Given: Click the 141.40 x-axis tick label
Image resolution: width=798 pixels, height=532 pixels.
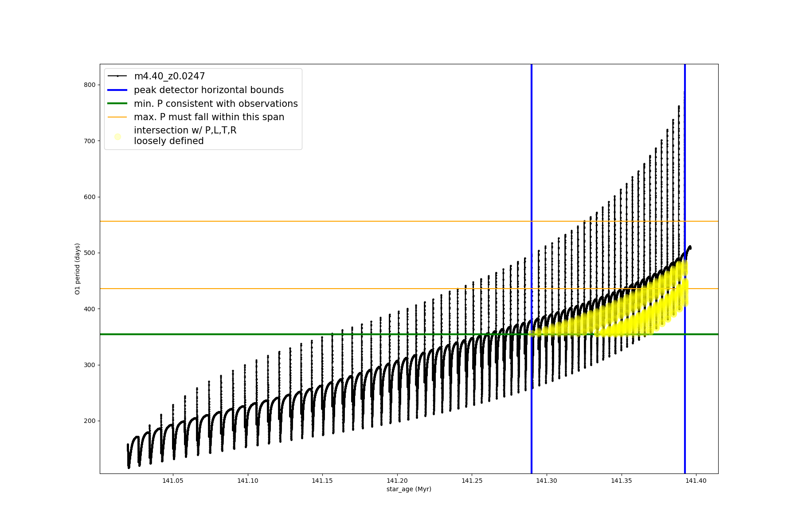Looking at the screenshot, I should pyautogui.click(x=696, y=481).
